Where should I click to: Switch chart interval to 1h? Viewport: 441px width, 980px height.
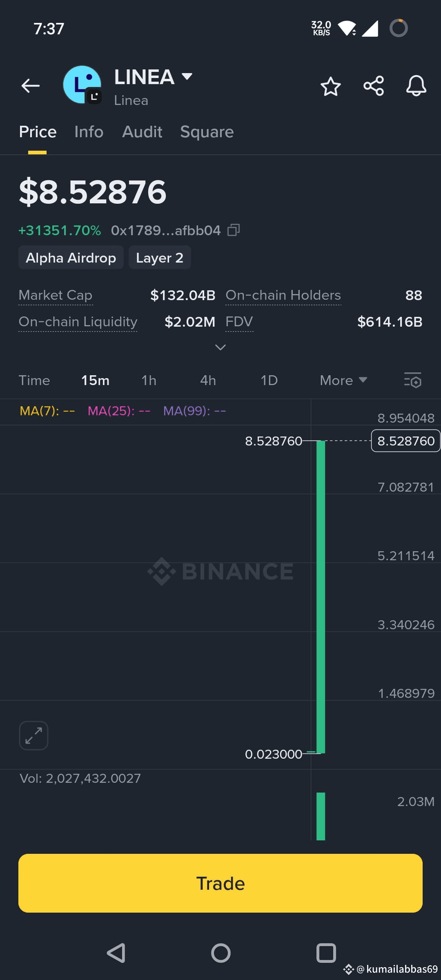click(x=149, y=380)
